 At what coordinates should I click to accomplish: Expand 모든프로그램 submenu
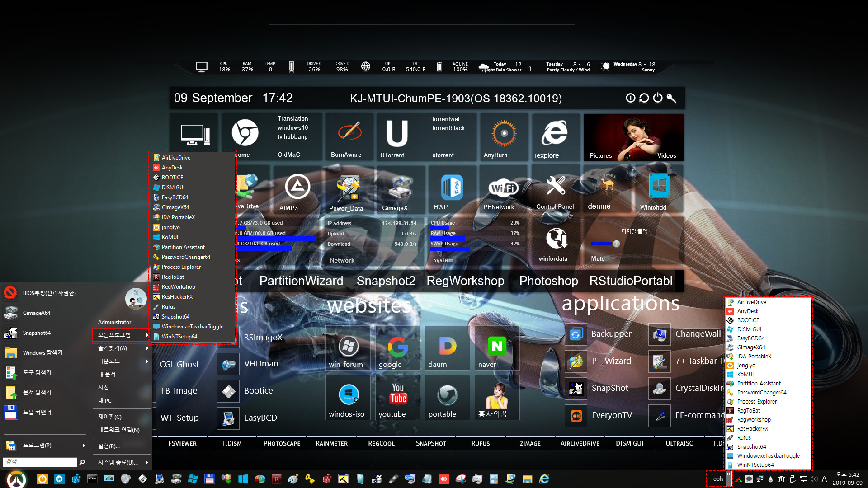click(x=122, y=335)
